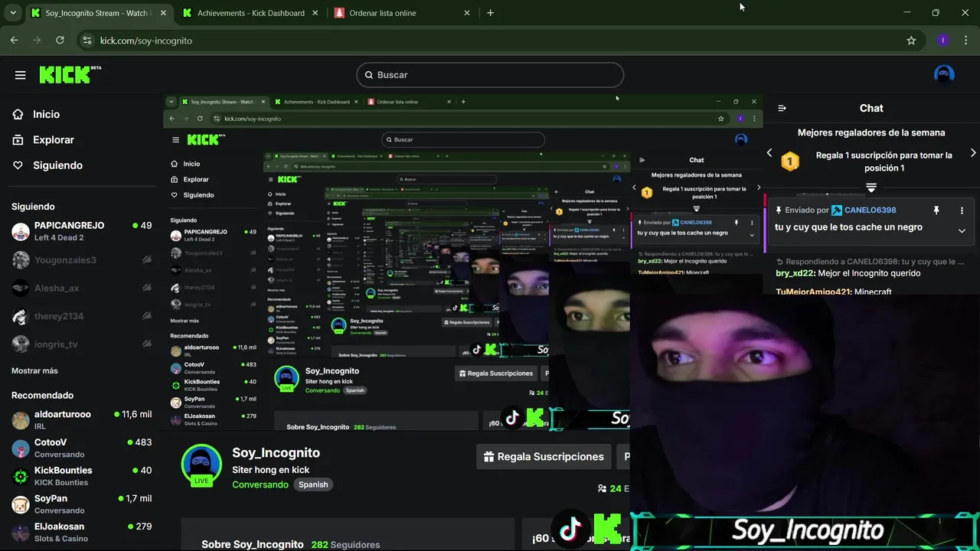Screen dimensions: 980x551
Task: Click Regala Suscripciones button
Action: (544, 457)
